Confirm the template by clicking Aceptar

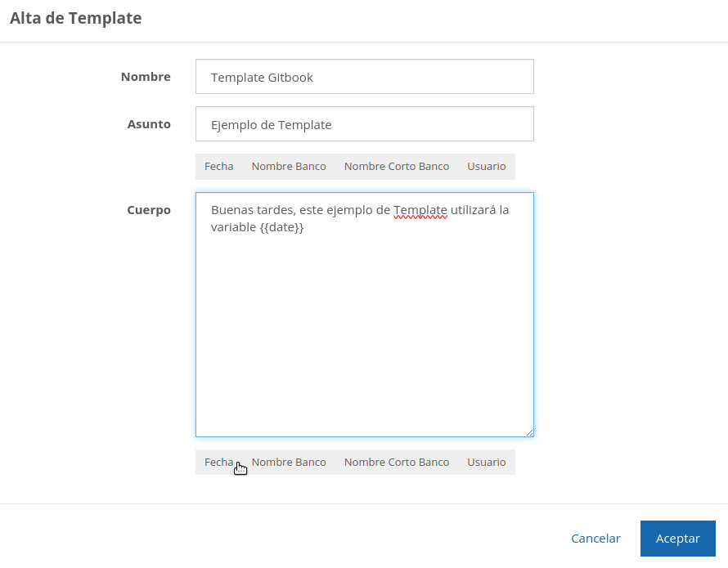pyautogui.click(x=677, y=539)
